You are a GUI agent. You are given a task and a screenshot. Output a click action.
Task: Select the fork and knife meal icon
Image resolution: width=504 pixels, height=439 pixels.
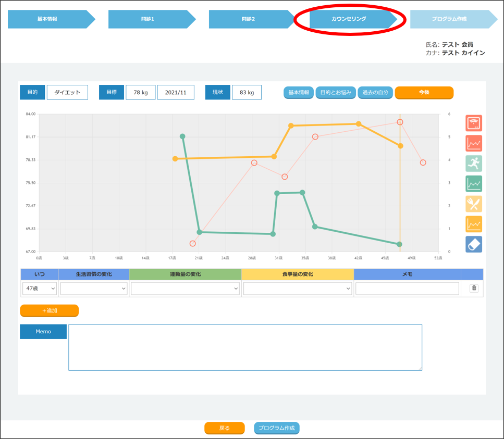pos(473,204)
